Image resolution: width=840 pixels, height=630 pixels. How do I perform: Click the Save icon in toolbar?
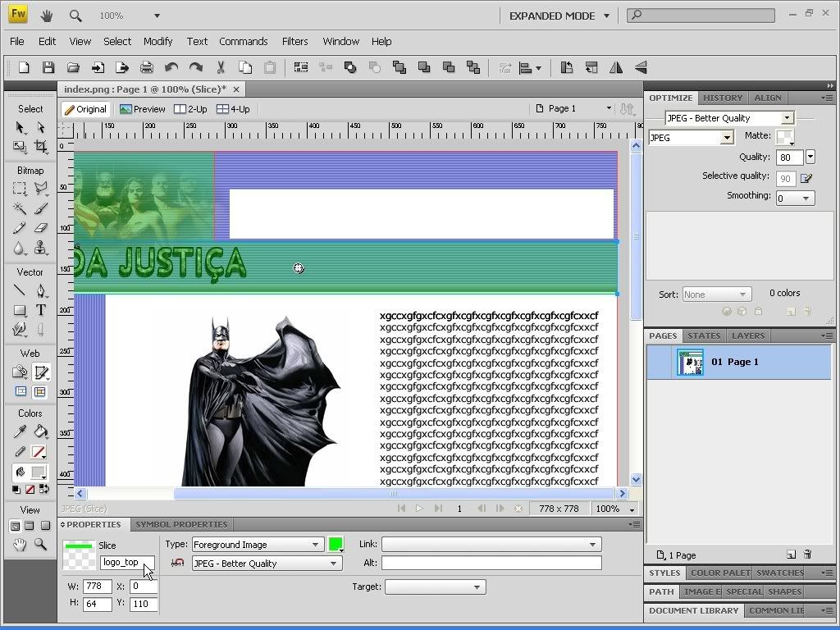(48, 67)
